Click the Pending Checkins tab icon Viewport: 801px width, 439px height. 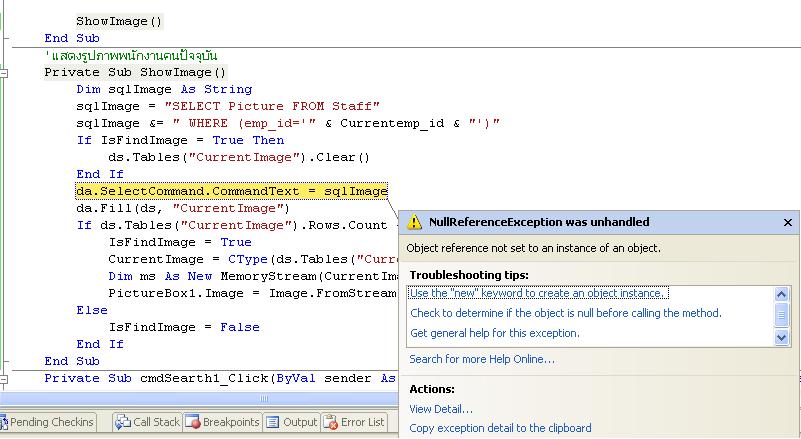click(x=4, y=423)
